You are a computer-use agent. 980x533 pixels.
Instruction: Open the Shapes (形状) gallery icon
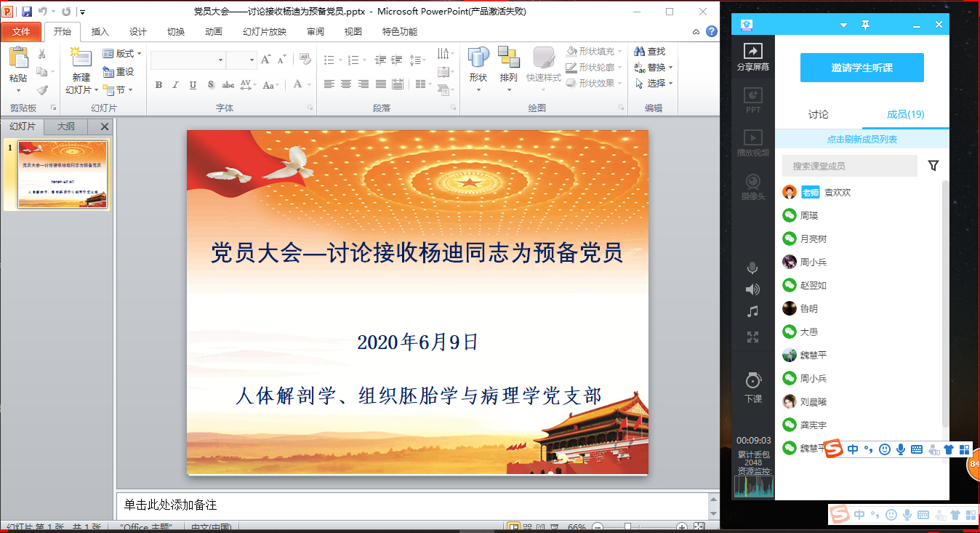click(x=478, y=58)
